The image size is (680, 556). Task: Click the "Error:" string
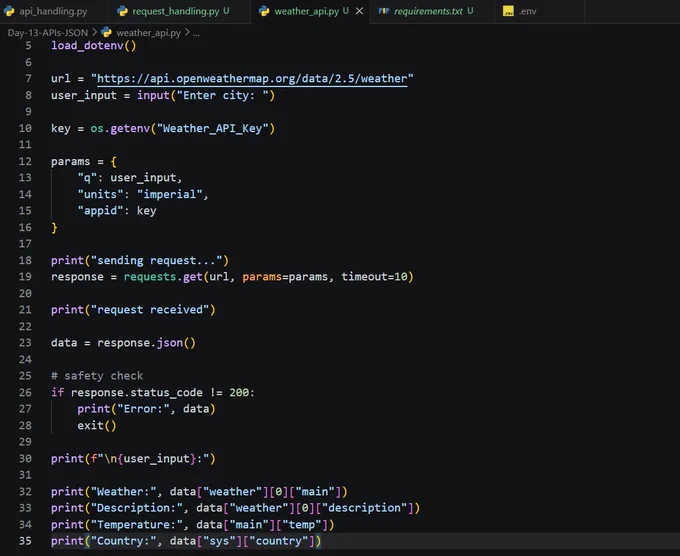pyautogui.click(x=143, y=409)
